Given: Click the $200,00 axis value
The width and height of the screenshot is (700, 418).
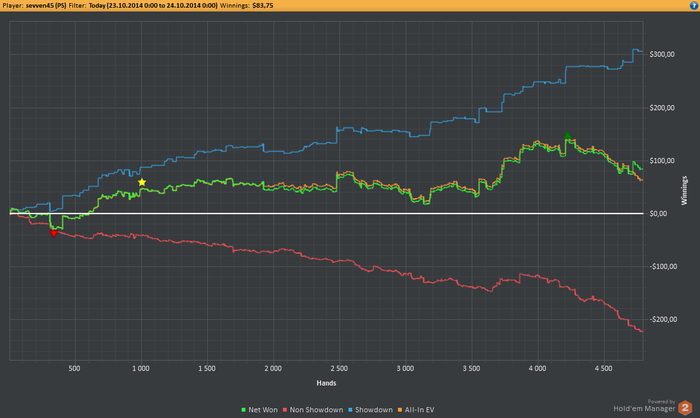Looking at the screenshot, I should 662,108.
